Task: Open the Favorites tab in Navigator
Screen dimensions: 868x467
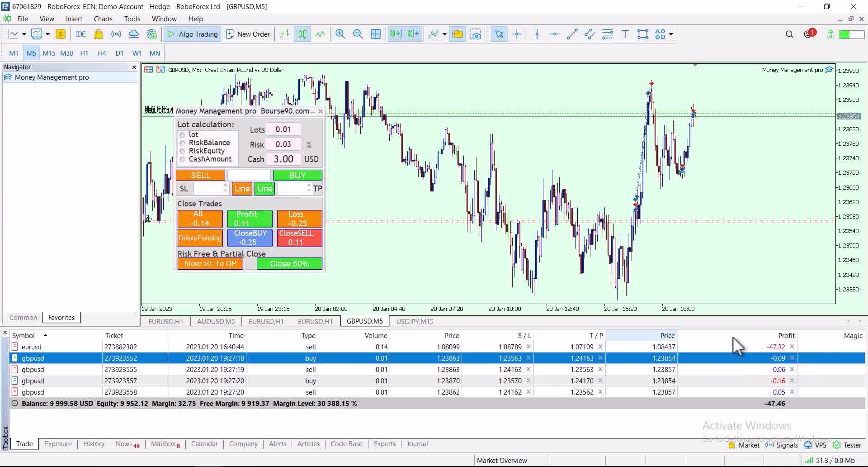Action: [61, 318]
